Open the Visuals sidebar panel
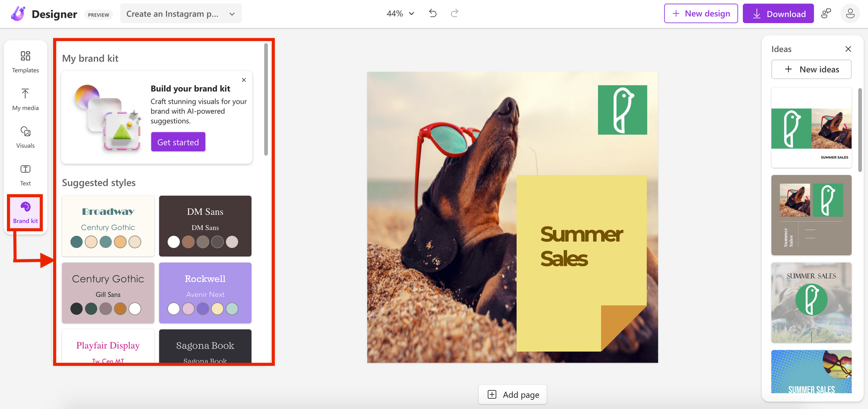Screen dimensions: 868x409 click(25, 137)
